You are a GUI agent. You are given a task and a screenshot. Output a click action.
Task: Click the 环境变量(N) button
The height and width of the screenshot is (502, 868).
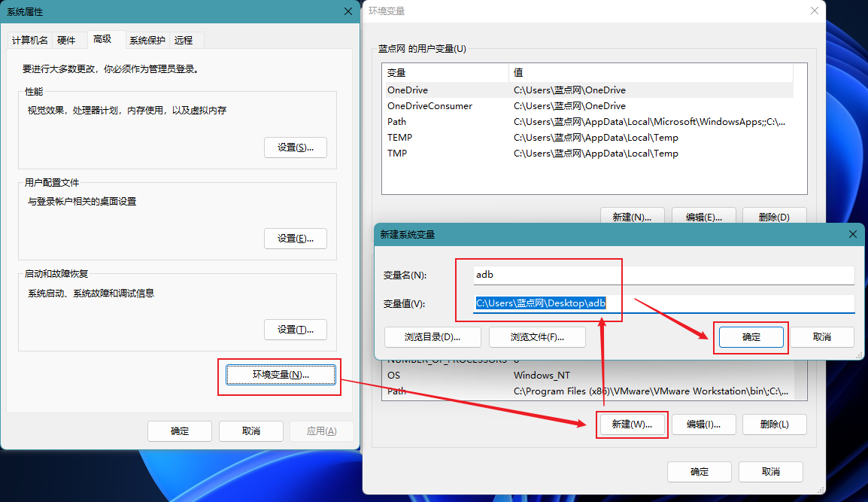281,375
